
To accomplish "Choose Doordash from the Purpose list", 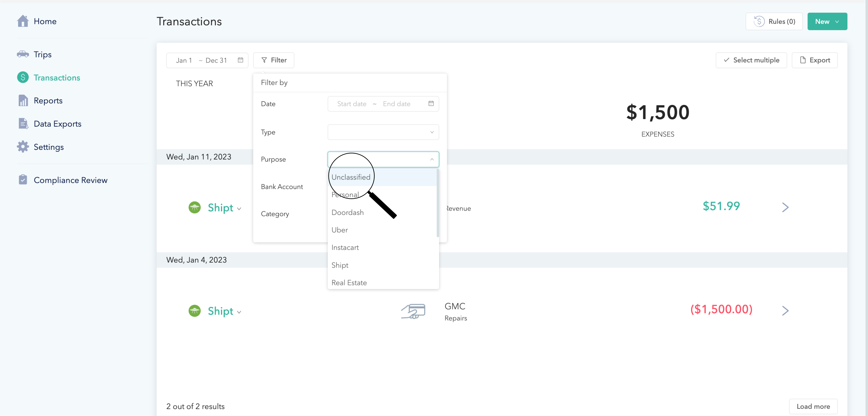I will click(382, 212).
